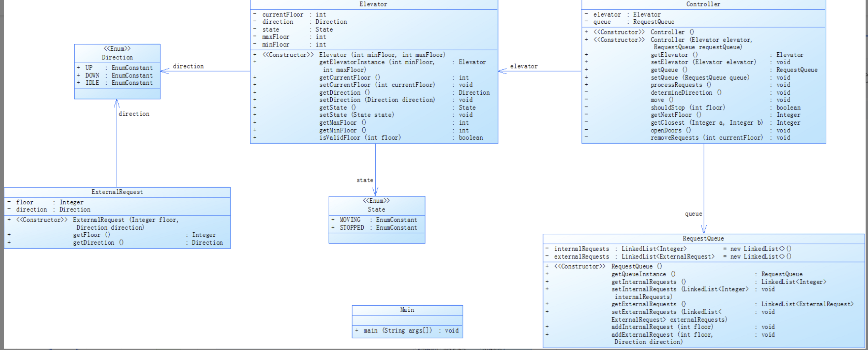Click the getCurrentFloor () method
Viewport: 868px width, 350px height.
[361, 78]
